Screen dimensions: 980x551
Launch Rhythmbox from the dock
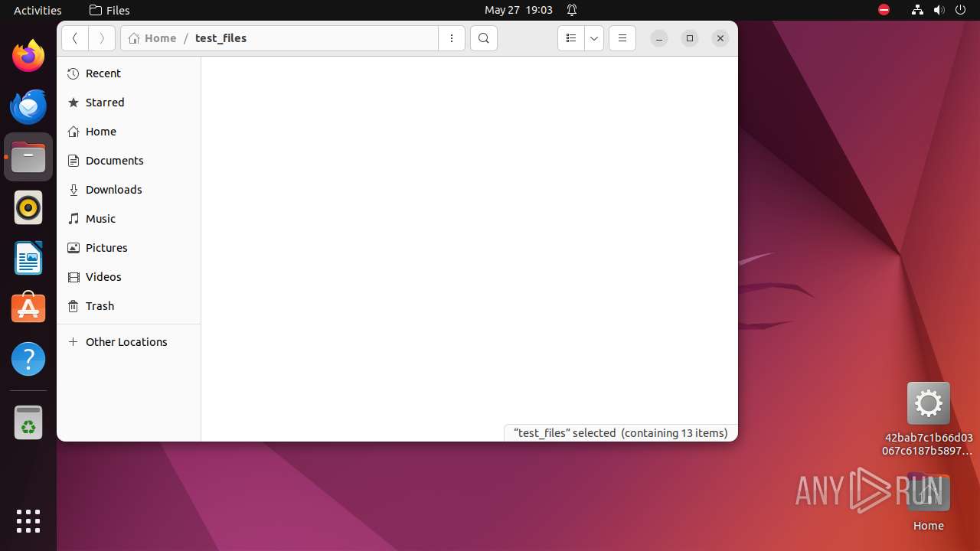[x=28, y=207]
